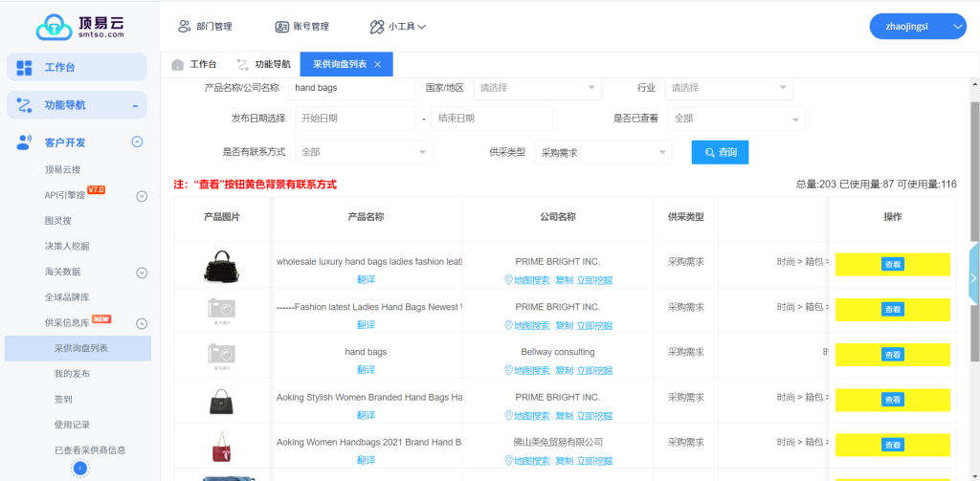Switch to the 工作台 tab
Viewport: 980px width, 481px height.
194,64
